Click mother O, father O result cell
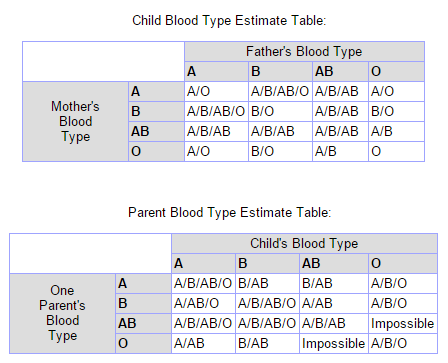 tap(396, 151)
